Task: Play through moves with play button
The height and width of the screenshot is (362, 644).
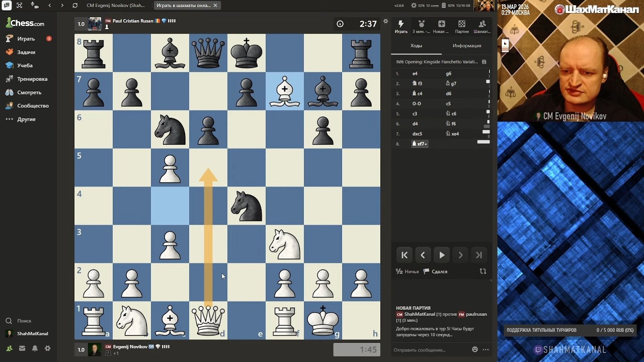Action: pos(442,255)
